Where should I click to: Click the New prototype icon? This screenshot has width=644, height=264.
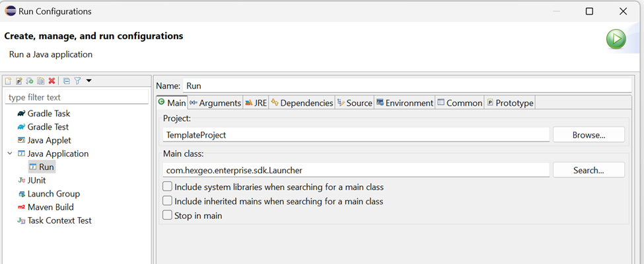point(19,81)
